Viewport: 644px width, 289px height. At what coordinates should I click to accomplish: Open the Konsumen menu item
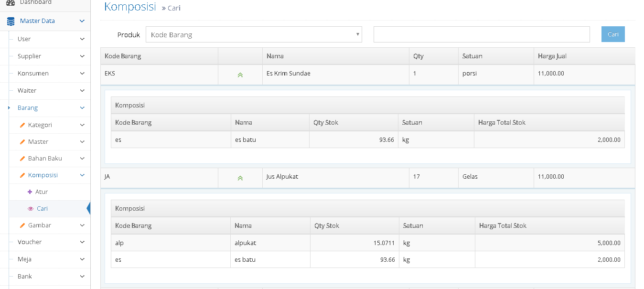point(33,74)
